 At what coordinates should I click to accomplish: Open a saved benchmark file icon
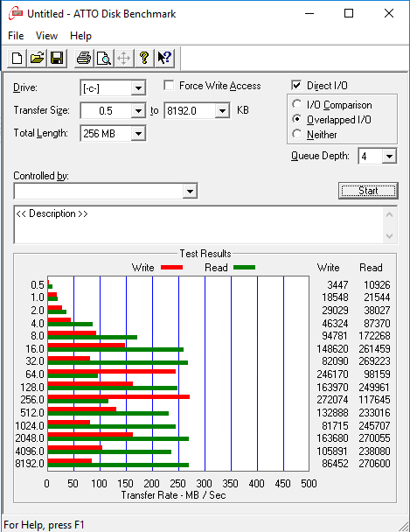[37, 59]
